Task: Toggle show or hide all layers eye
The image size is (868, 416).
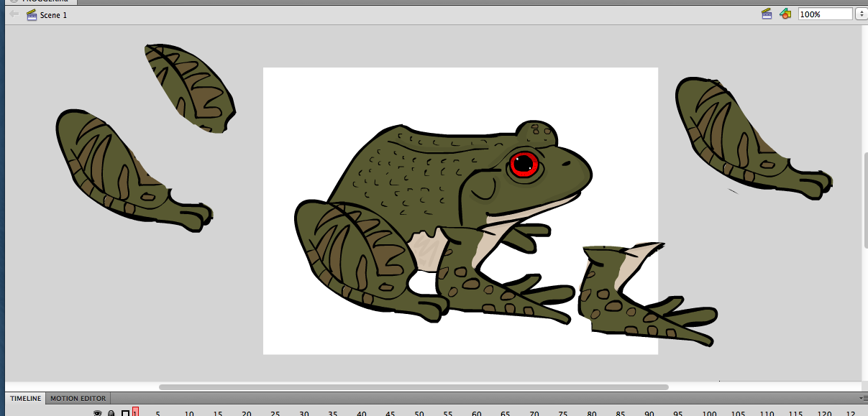Action: (x=98, y=413)
